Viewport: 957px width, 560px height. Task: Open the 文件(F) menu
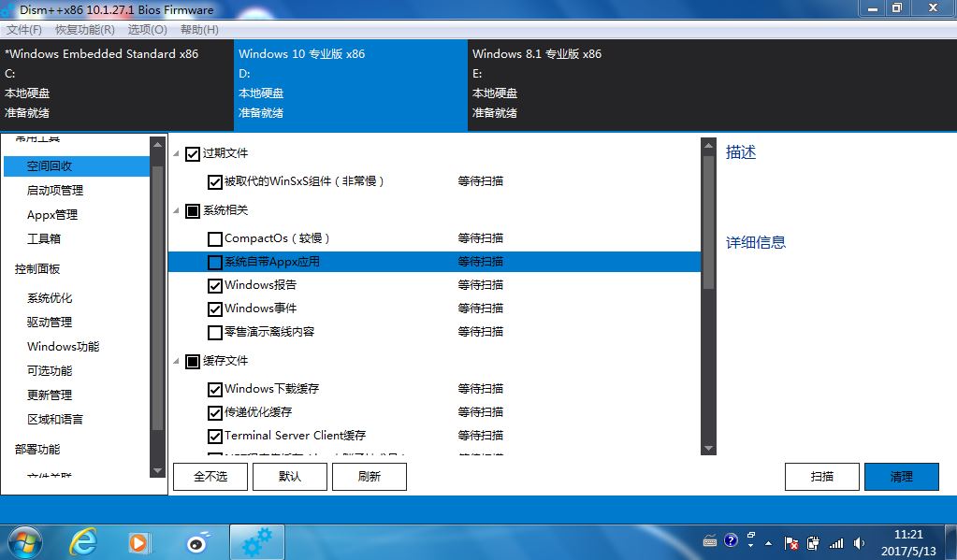tap(23, 30)
